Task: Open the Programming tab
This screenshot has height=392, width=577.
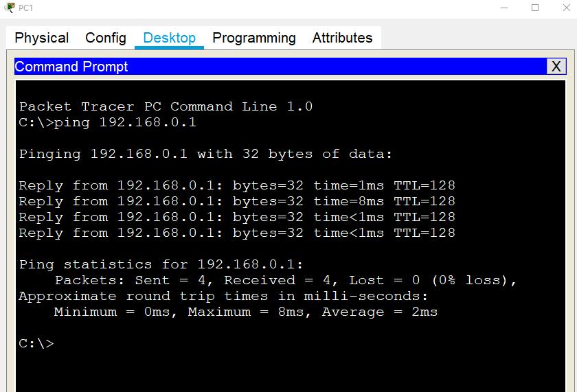Action: click(x=254, y=38)
